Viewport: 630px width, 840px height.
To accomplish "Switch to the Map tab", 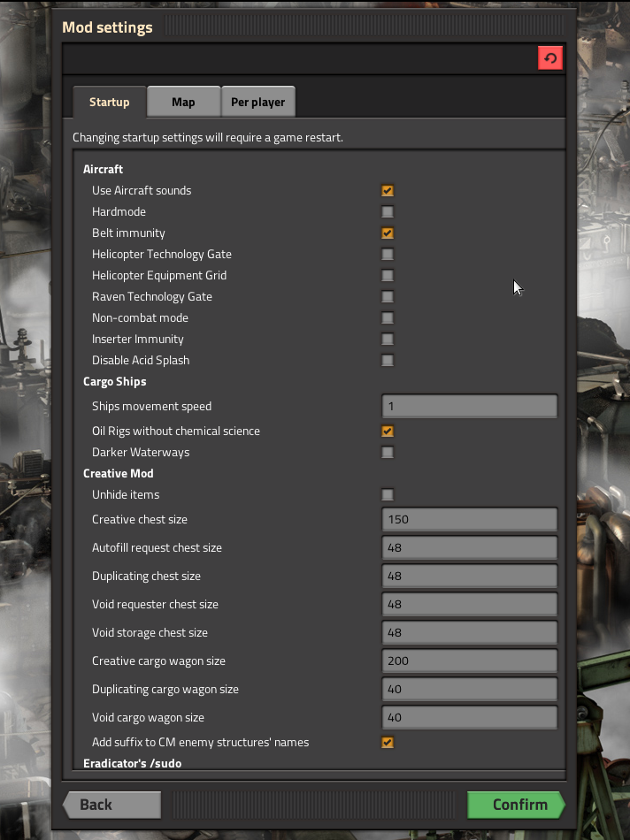I will coord(183,102).
